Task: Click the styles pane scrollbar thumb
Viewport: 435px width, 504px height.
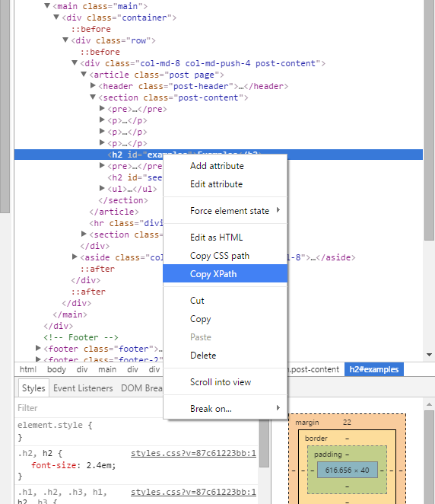Action: (x=264, y=443)
